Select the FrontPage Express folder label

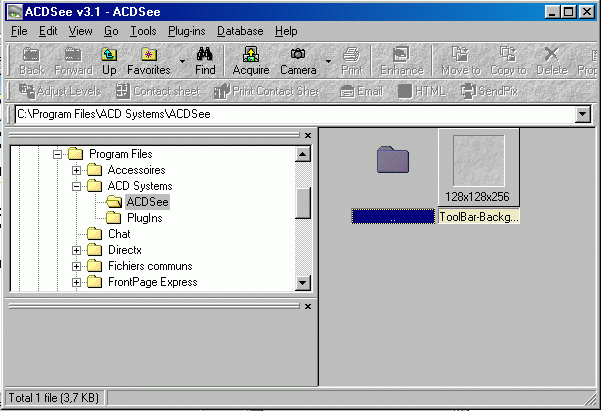coord(153,282)
